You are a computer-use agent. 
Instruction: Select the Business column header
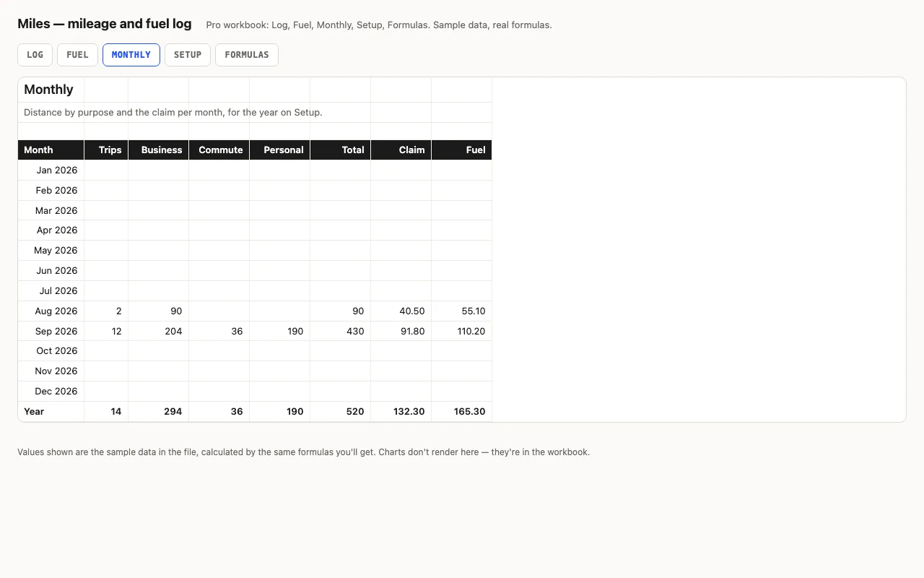[159, 150]
